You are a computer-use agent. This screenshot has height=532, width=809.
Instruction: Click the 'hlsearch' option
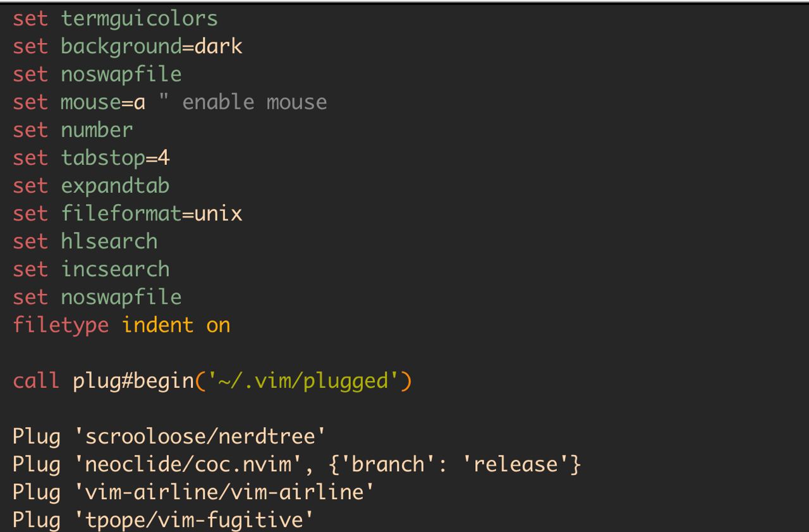click(109, 241)
